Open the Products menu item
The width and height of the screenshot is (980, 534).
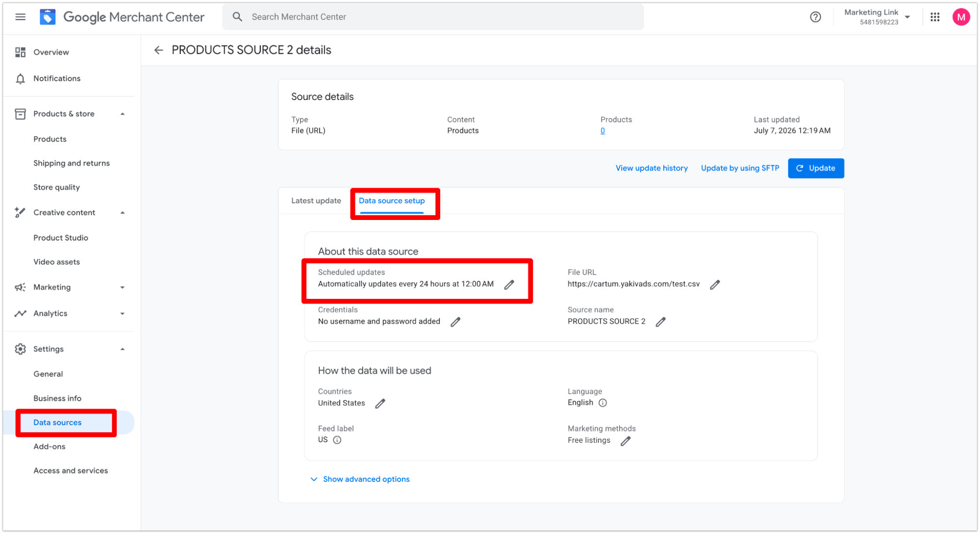point(50,139)
